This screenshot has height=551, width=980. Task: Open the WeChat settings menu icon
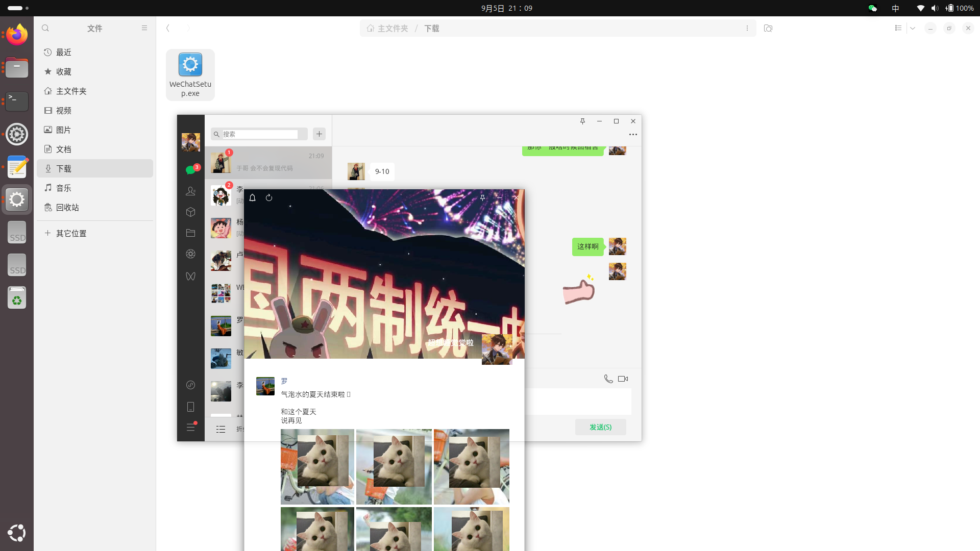191,428
